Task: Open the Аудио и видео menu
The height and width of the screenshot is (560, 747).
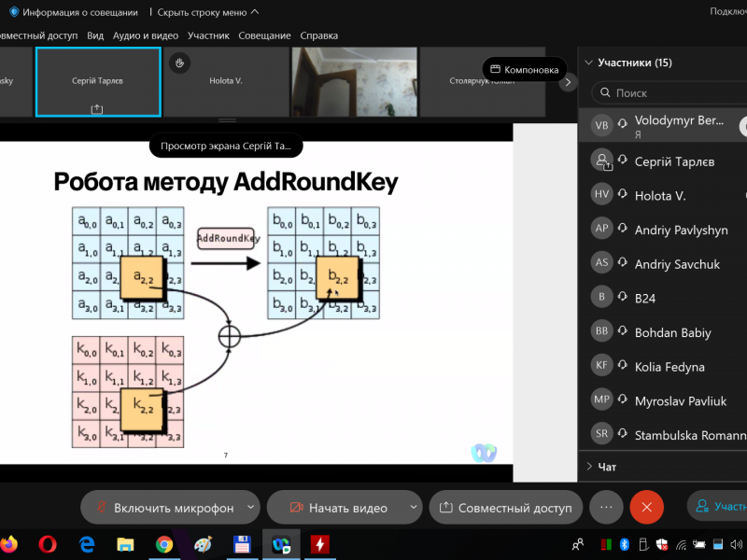Action: coord(145,35)
